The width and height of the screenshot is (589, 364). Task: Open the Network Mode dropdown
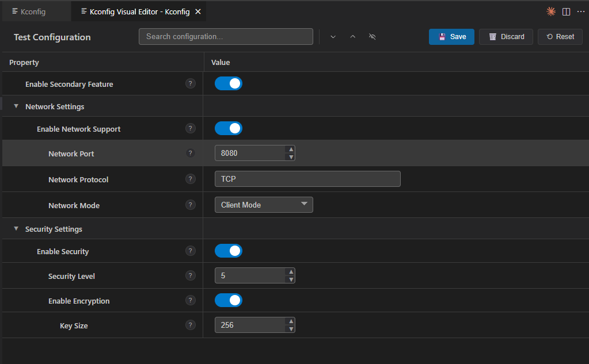264,205
